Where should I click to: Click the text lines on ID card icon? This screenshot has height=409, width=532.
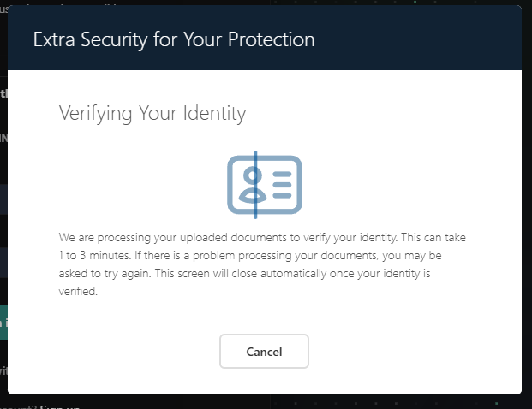pyautogui.click(x=282, y=184)
